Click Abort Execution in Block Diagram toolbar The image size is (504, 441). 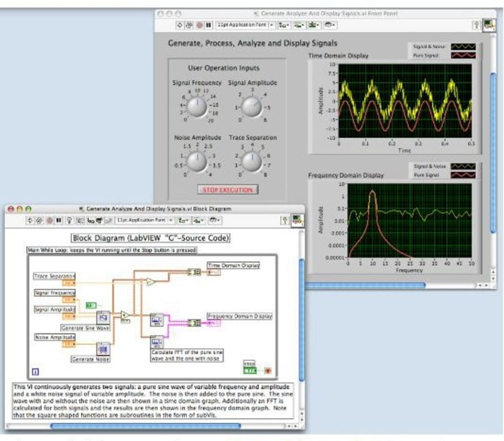[49, 220]
